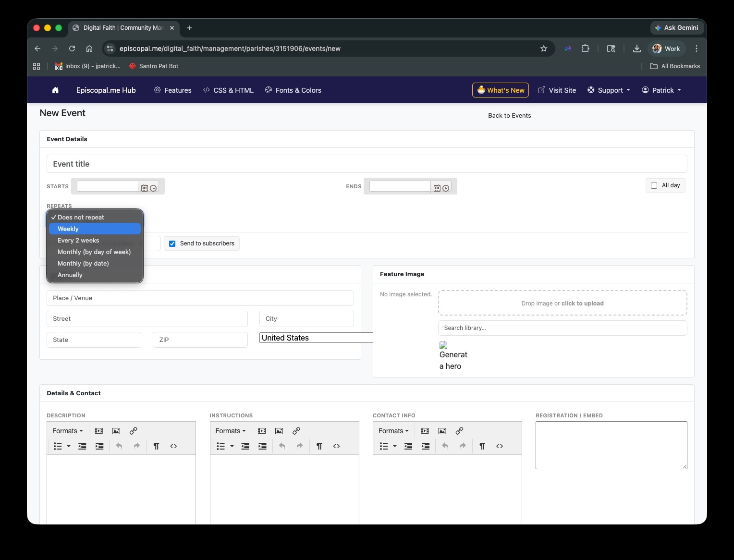Toggle the All day checkbox

[x=654, y=185]
